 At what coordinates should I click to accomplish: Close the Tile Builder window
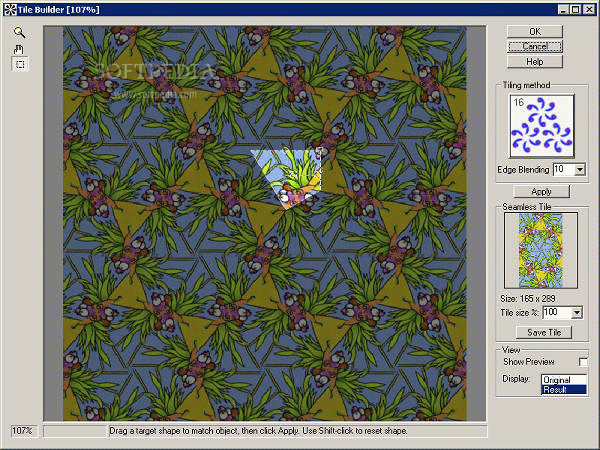pos(589,10)
